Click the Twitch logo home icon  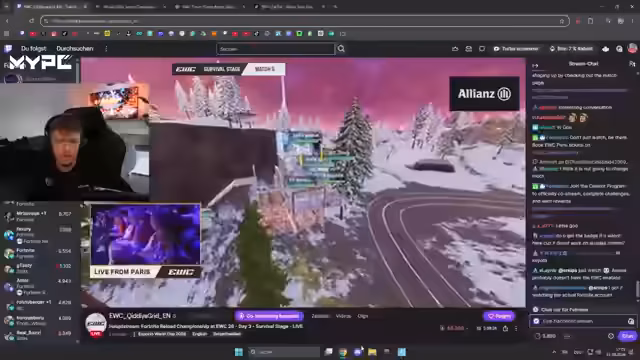click(8, 49)
